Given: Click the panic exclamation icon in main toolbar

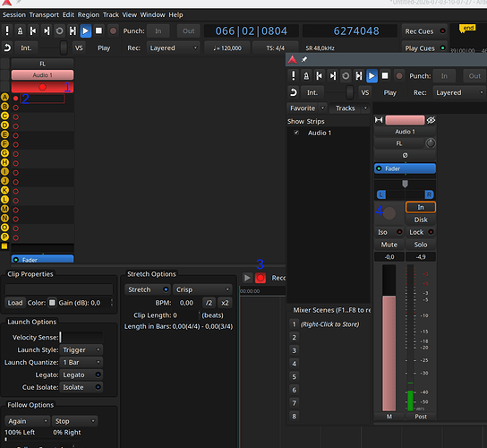Looking at the screenshot, I should coord(7,30).
